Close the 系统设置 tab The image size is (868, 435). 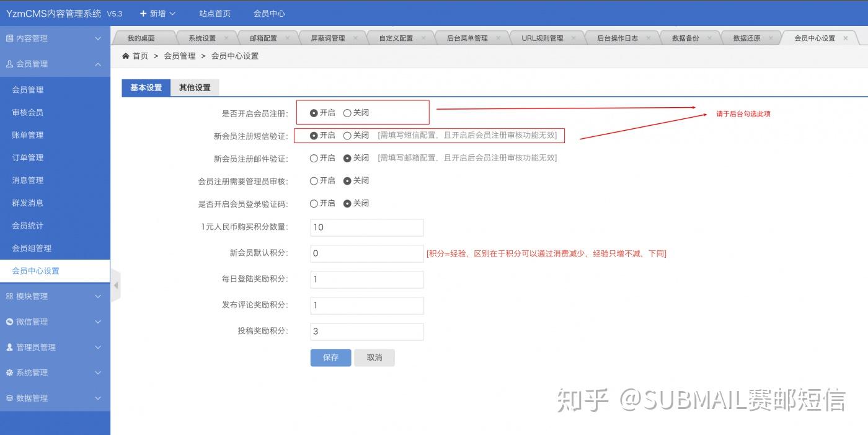227,38
